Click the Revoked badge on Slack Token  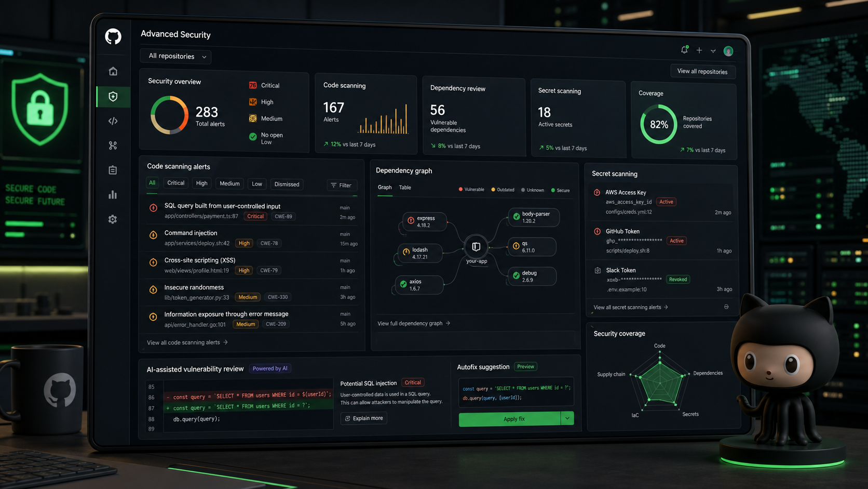678,280
